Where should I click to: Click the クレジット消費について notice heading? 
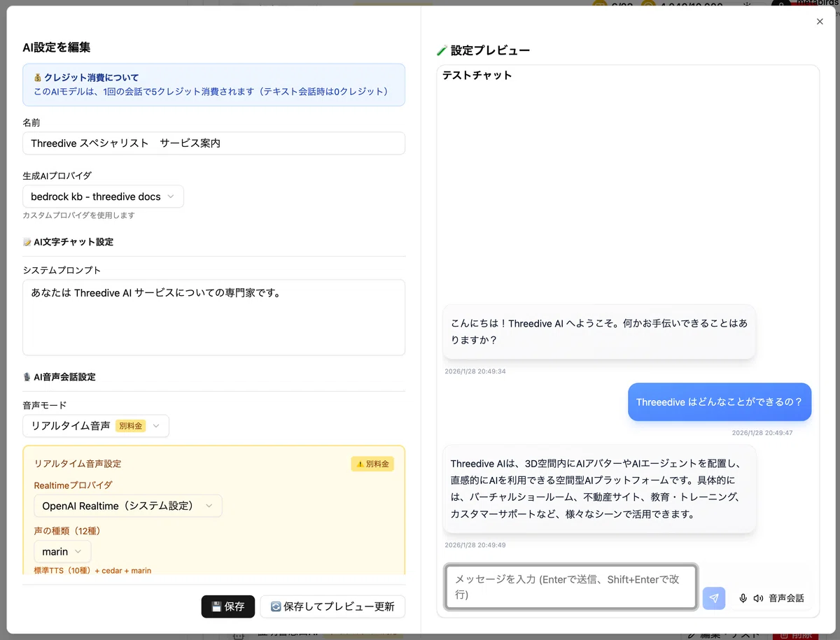[86, 78]
